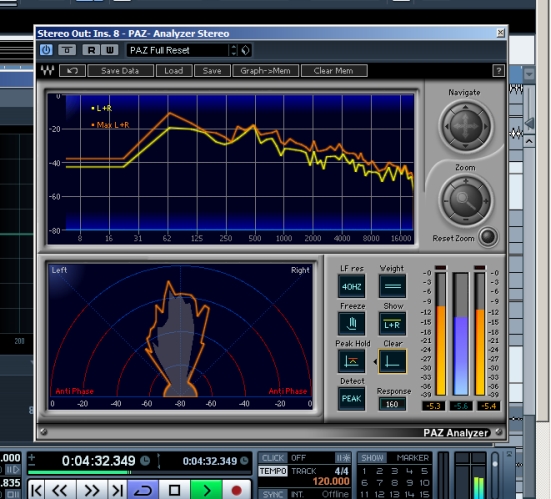Click the Navigate pad center cross
The width and height of the screenshot is (551, 499).
(466, 126)
